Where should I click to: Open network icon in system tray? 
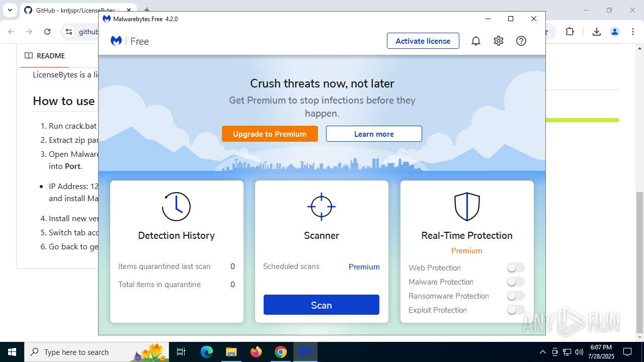click(x=567, y=352)
